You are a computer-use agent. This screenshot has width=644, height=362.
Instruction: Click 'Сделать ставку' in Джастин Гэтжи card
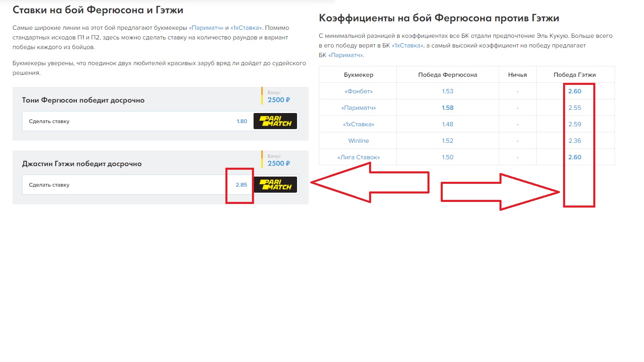pyautogui.click(x=49, y=185)
